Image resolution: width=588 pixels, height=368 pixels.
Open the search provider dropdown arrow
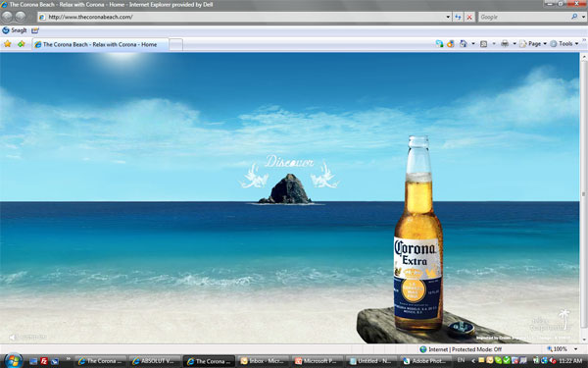583,17
